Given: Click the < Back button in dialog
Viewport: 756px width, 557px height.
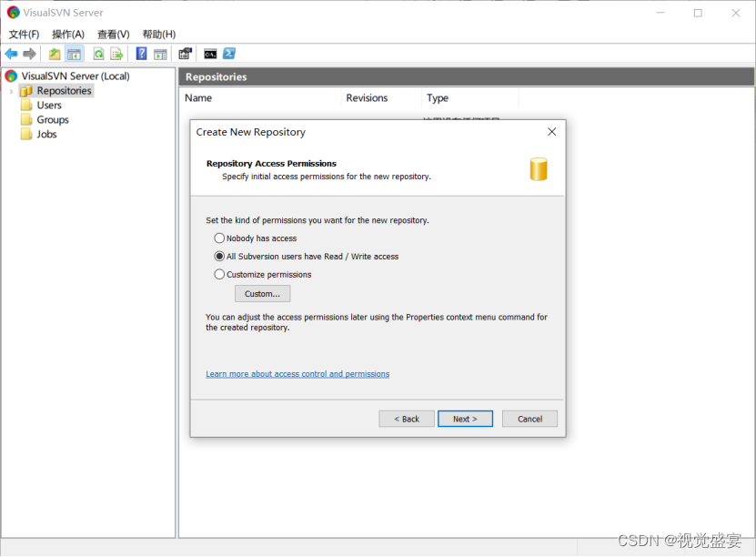Looking at the screenshot, I should click(407, 419).
